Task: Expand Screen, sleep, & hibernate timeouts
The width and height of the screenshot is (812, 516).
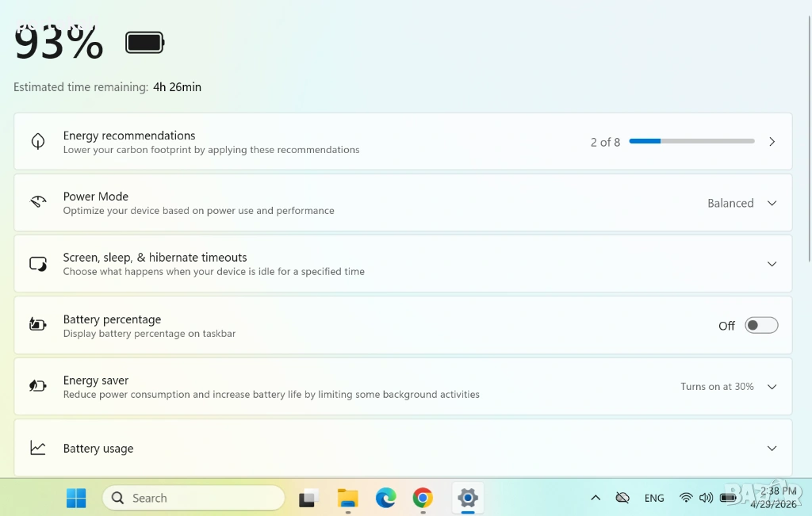Action: 772,264
